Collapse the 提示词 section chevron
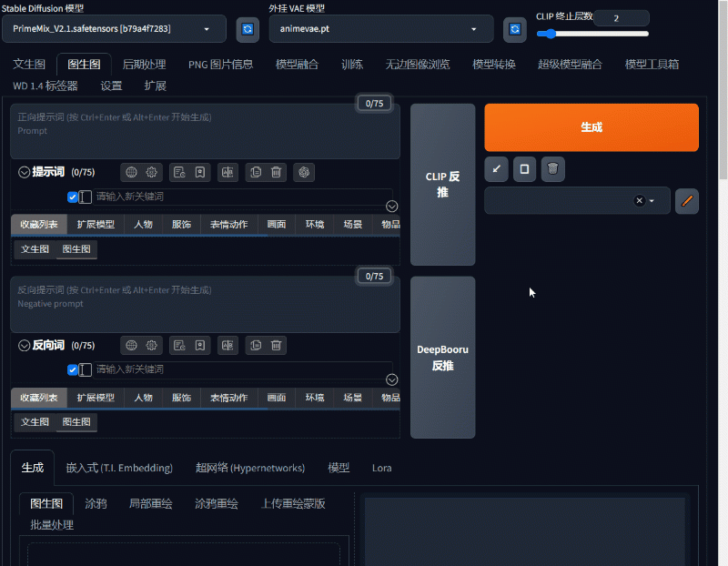This screenshot has width=728, height=566. 25,172
